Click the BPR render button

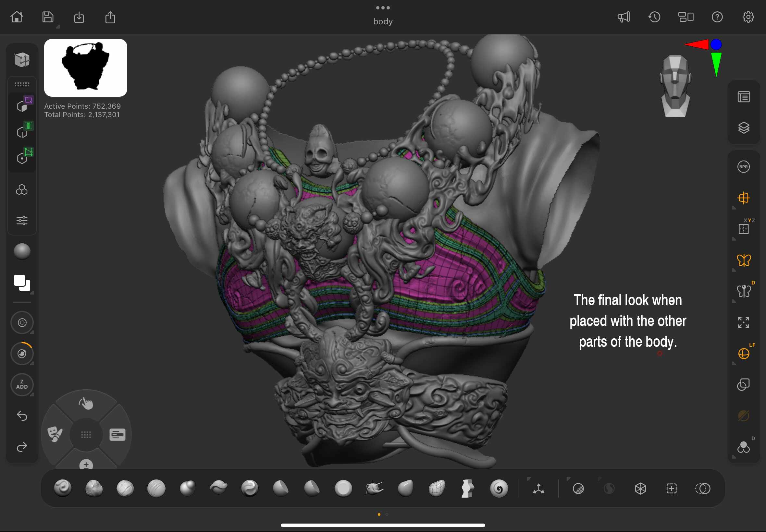[743, 167]
